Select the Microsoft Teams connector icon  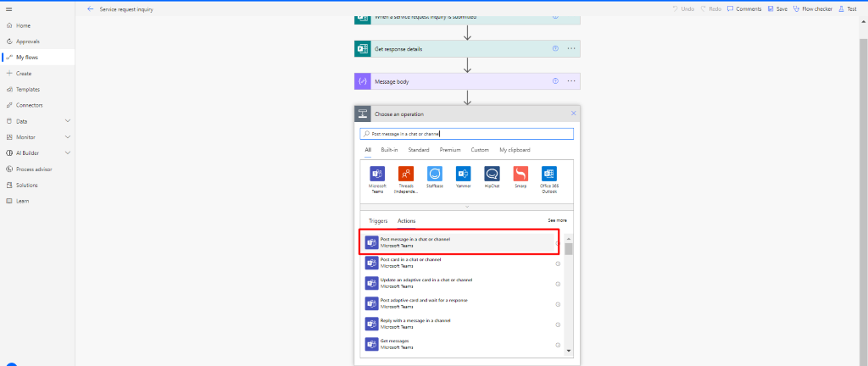[x=376, y=174]
